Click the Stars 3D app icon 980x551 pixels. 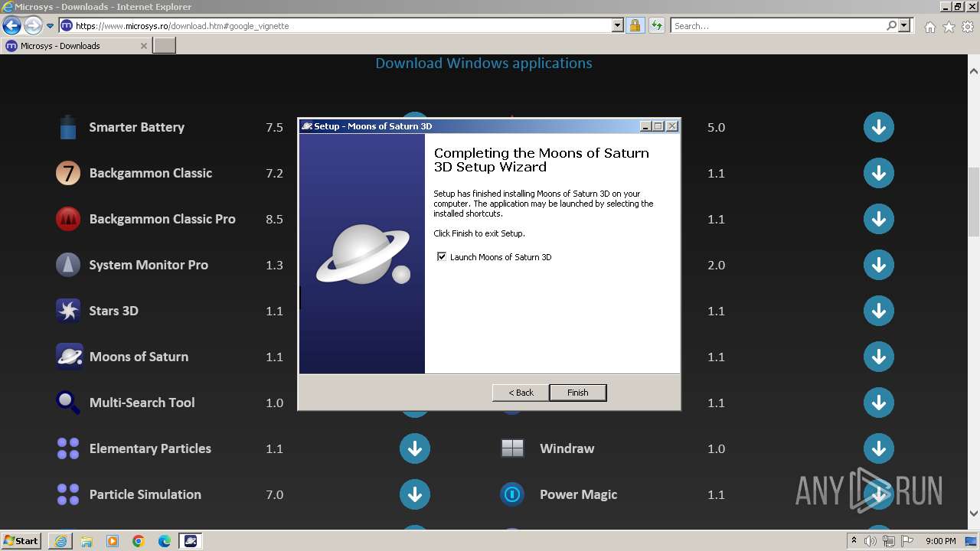tap(68, 311)
